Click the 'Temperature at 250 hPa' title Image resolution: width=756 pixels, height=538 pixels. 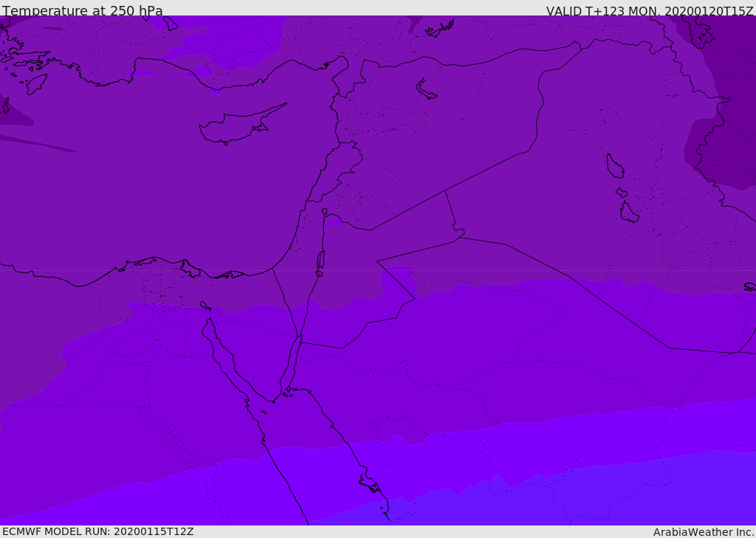pyautogui.click(x=83, y=10)
